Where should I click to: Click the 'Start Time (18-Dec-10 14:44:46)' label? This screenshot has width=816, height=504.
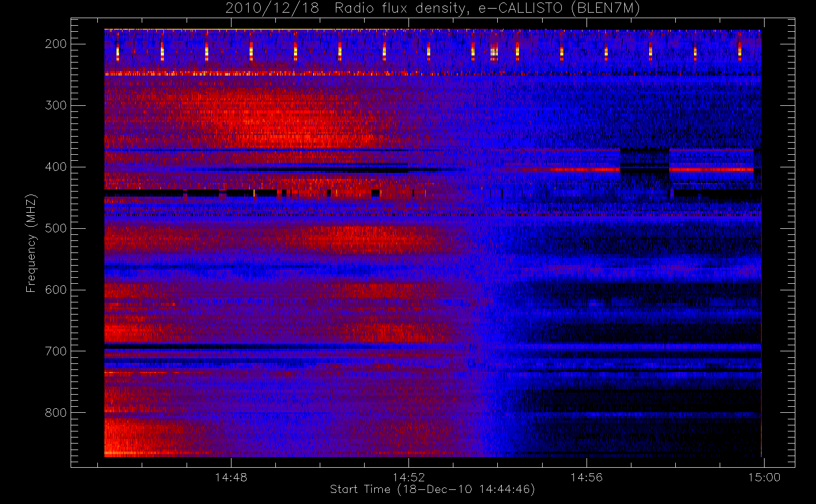coord(432,489)
